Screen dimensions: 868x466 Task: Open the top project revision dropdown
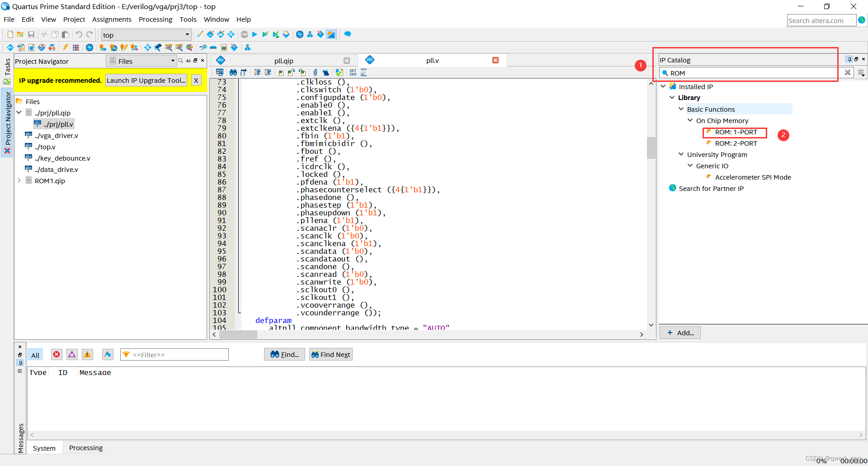point(146,35)
